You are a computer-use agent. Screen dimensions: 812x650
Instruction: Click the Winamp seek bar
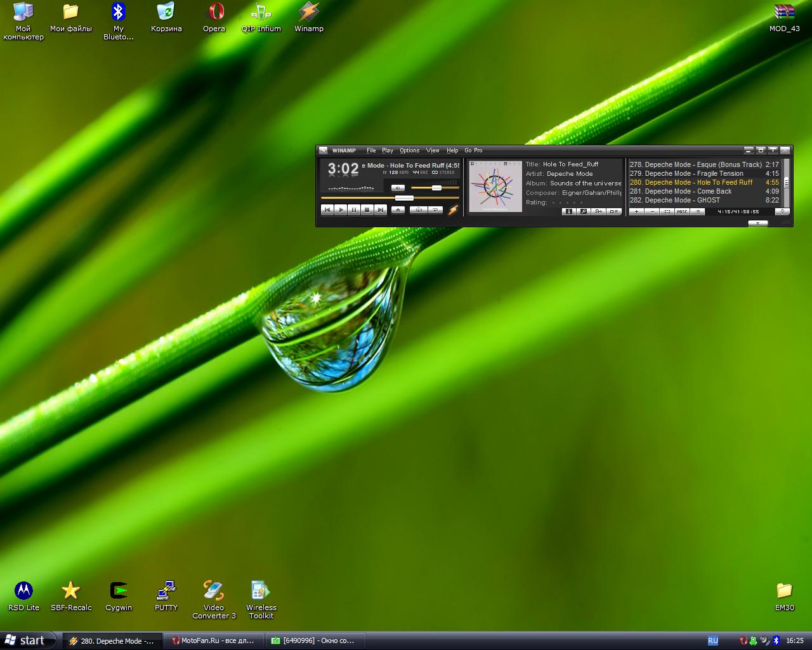coord(390,198)
